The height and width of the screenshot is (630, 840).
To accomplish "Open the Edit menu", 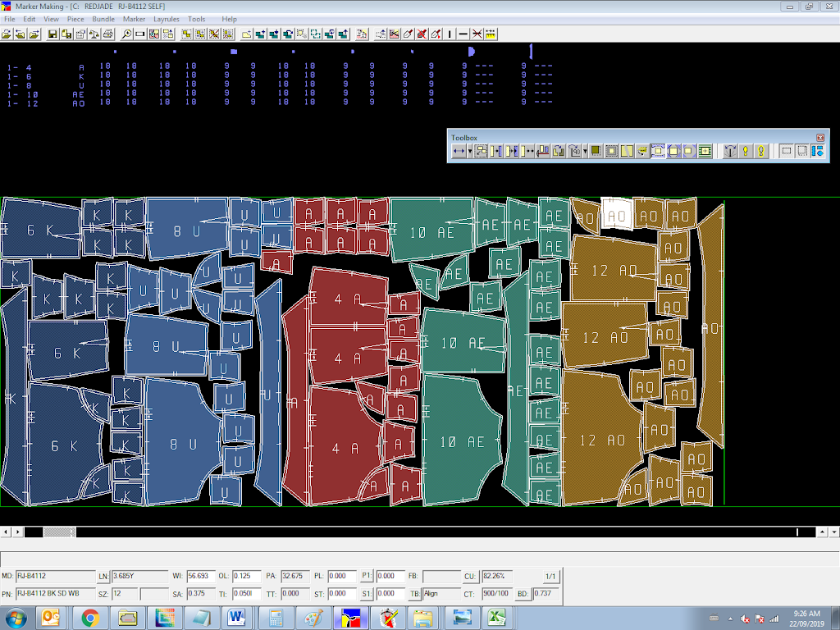I will [29, 20].
